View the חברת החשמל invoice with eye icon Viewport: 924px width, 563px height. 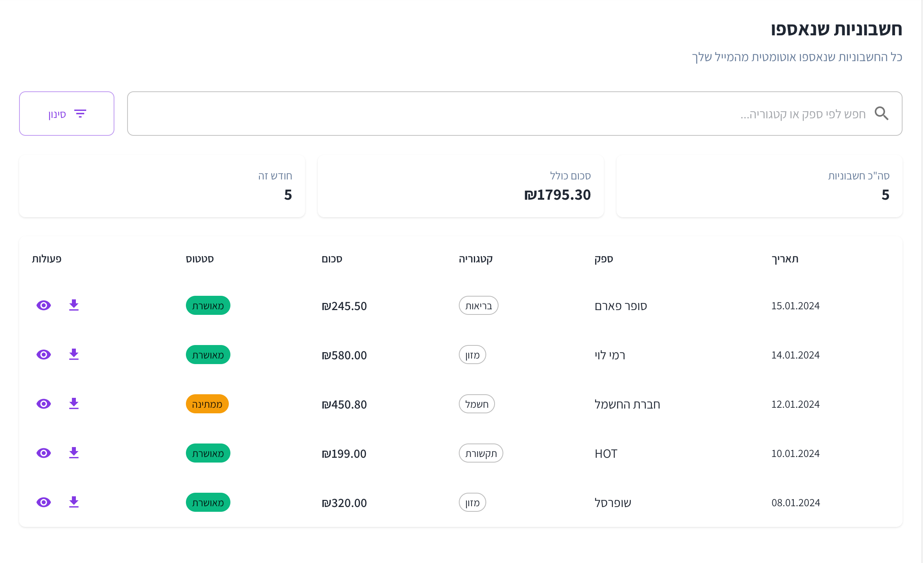(x=44, y=404)
